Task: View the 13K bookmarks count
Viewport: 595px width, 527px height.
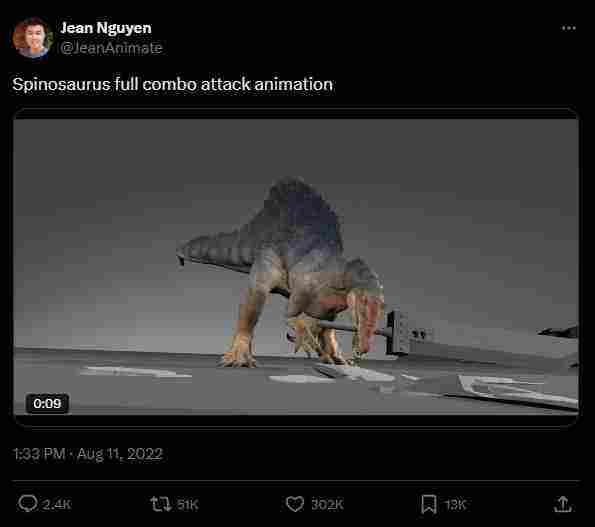Action: coord(455,505)
